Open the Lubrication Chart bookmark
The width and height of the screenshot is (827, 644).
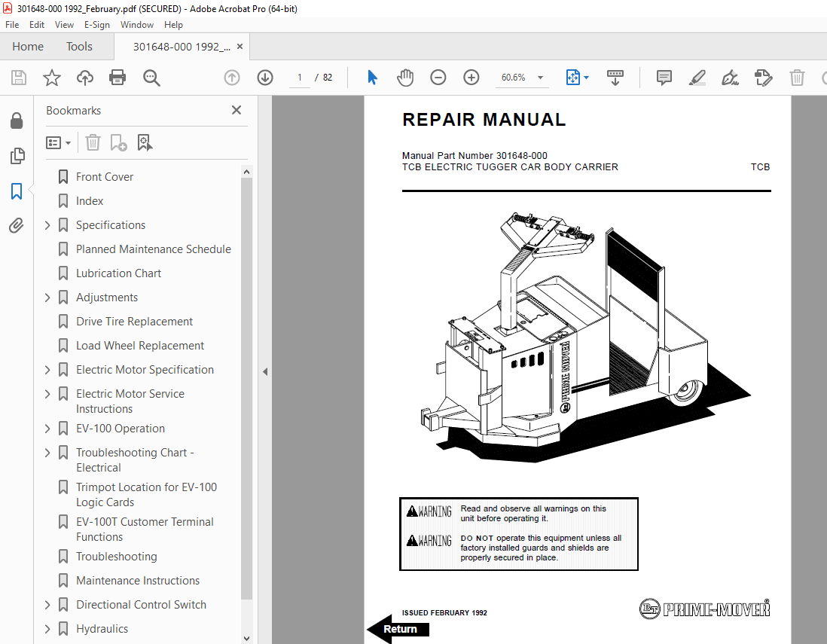(118, 273)
